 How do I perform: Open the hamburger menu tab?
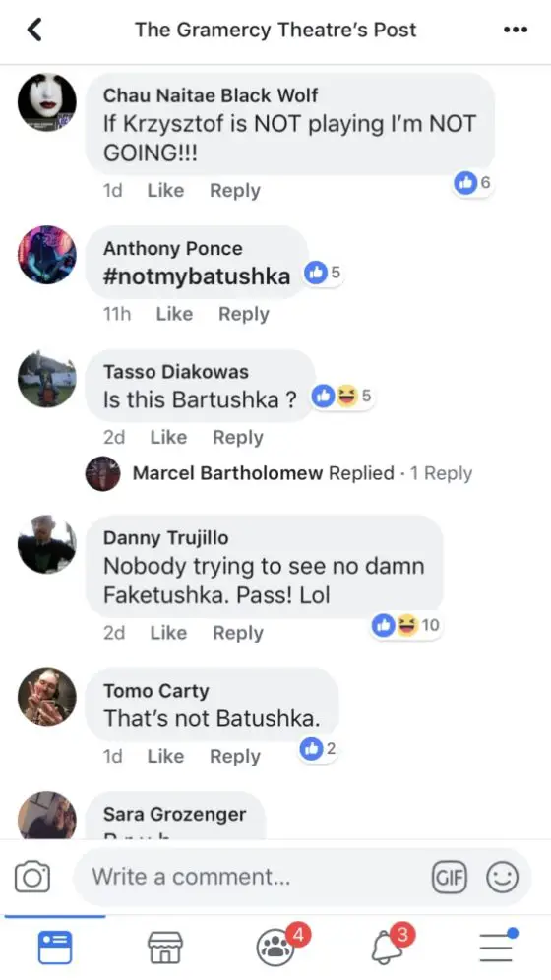click(x=497, y=946)
